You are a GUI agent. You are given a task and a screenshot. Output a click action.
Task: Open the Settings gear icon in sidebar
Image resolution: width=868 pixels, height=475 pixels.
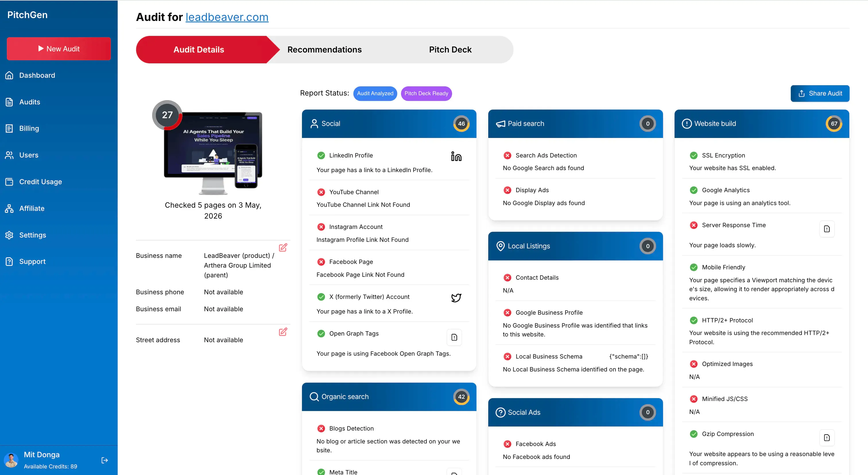[x=9, y=235]
